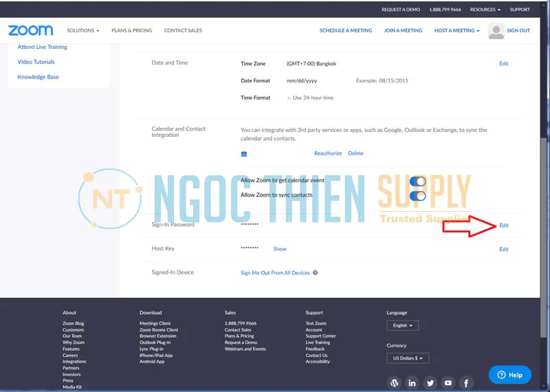Disable Allow Zoom to sync contacts

[x=417, y=195]
